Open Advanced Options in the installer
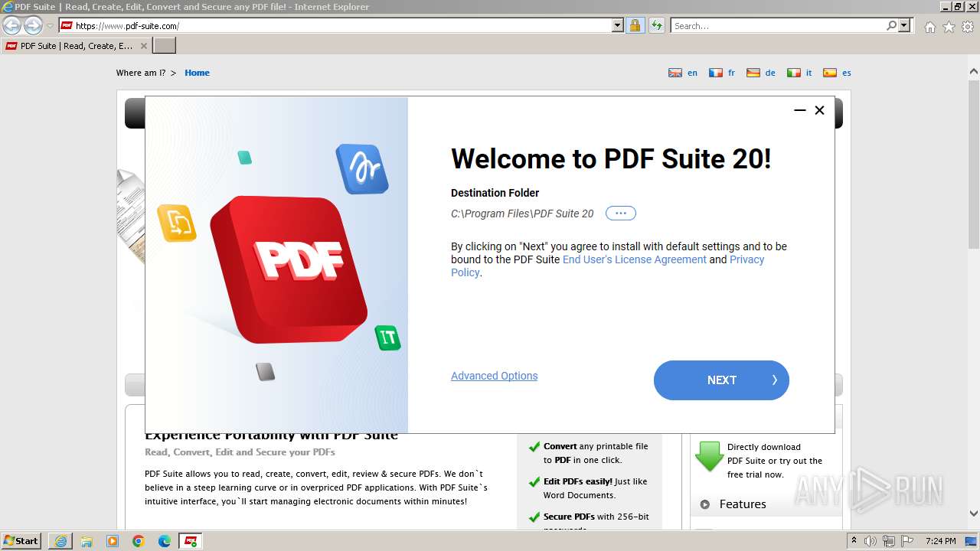Image resolution: width=980 pixels, height=551 pixels. [x=494, y=376]
